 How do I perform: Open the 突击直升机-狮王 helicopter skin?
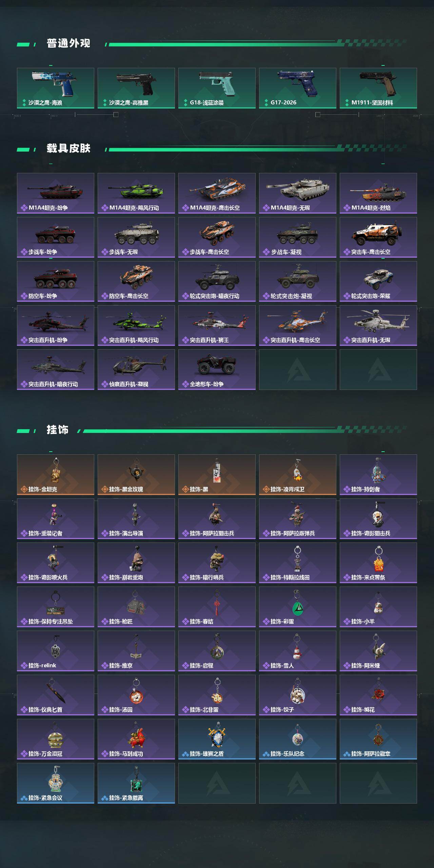(x=217, y=325)
